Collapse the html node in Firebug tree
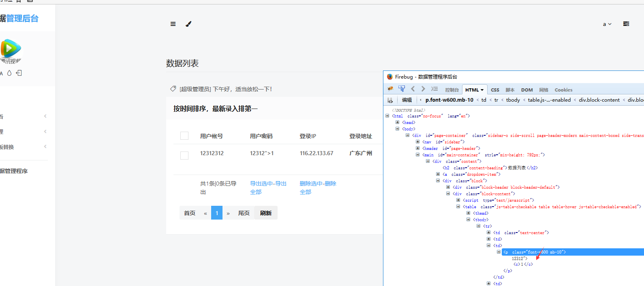 pos(387,116)
